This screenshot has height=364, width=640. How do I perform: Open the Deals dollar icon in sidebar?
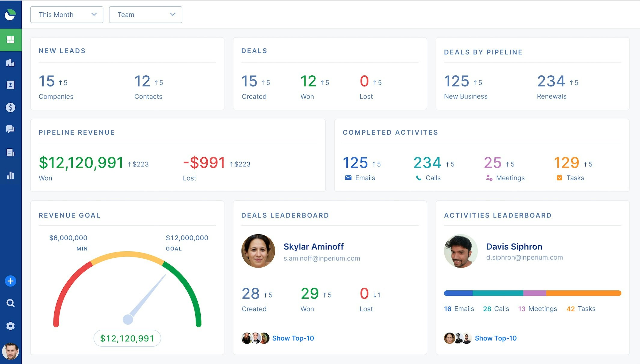(x=11, y=107)
